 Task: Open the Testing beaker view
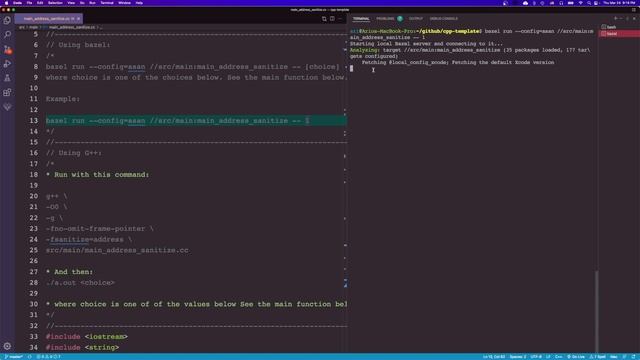(x=7, y=78)
